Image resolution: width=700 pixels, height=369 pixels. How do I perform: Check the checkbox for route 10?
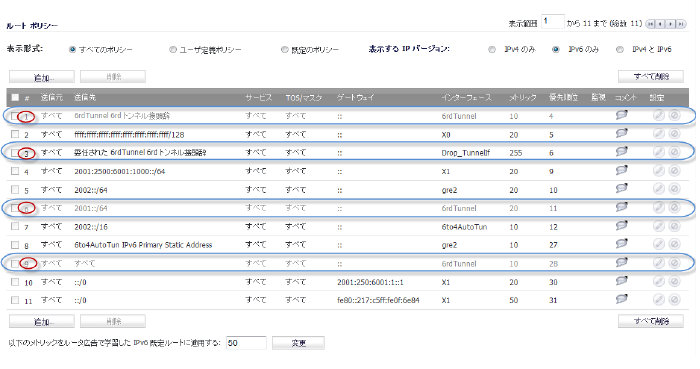tap(15, 282)
